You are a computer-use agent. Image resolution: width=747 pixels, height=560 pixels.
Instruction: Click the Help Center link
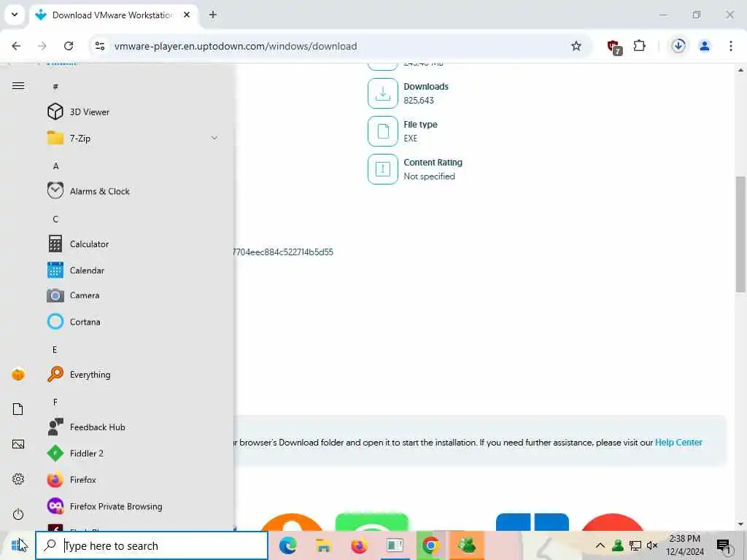pos(678,443)
